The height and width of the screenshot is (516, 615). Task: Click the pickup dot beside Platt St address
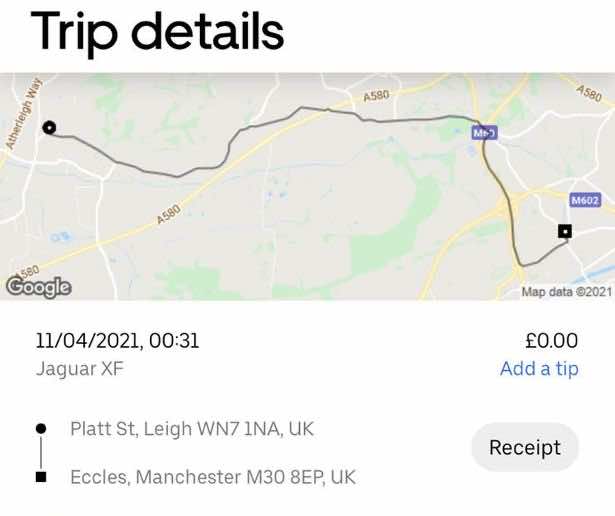click(x=41, y=428)
